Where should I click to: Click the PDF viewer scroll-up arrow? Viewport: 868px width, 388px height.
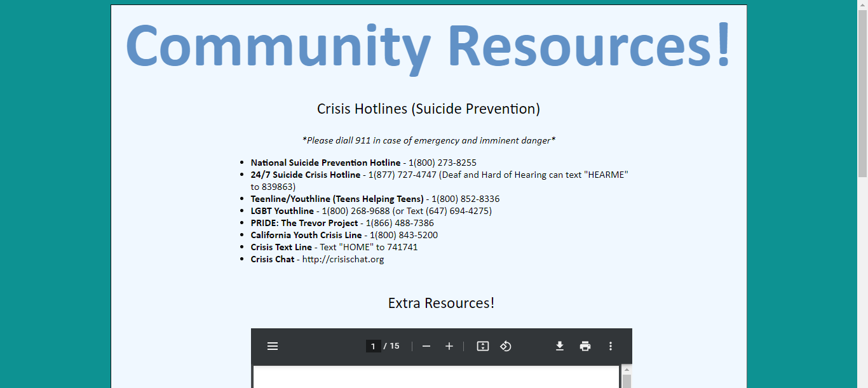(x=627, y=370)
